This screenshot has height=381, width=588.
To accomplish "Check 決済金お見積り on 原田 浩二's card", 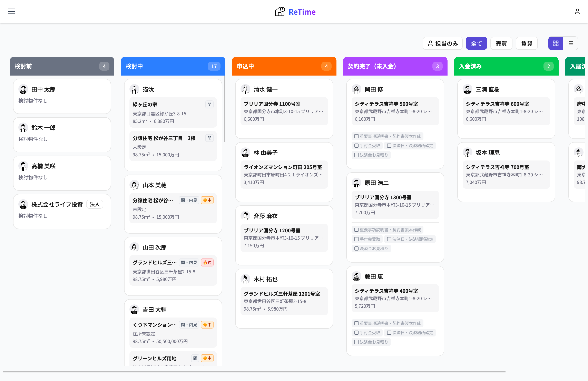I will click(x=356, y=248).
